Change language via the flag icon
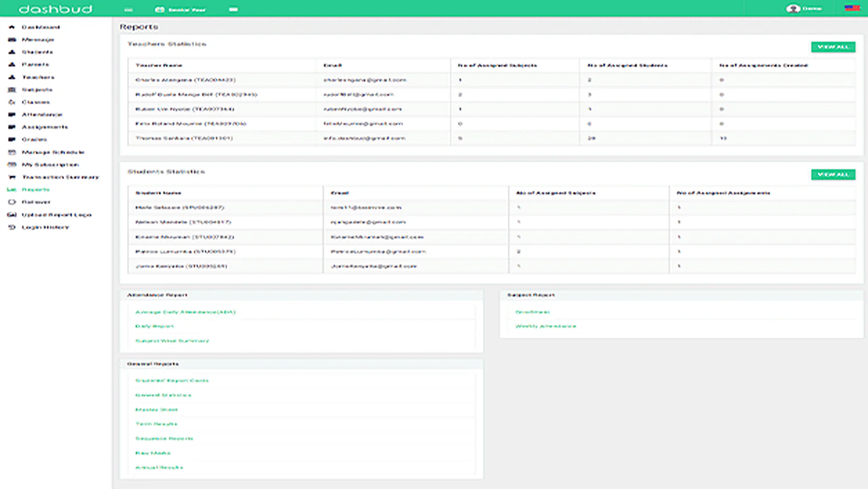 pos(852,8)
